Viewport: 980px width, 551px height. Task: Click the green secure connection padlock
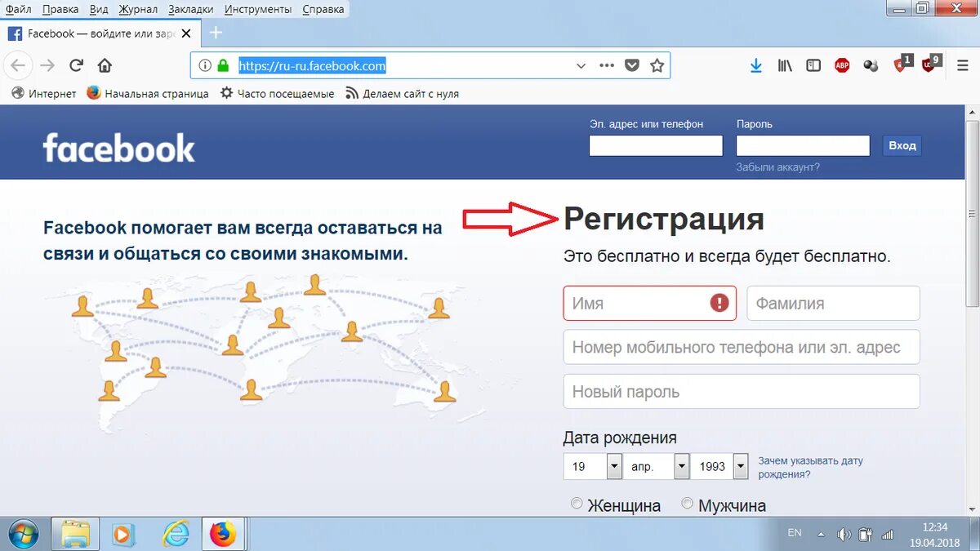point(223,65)
